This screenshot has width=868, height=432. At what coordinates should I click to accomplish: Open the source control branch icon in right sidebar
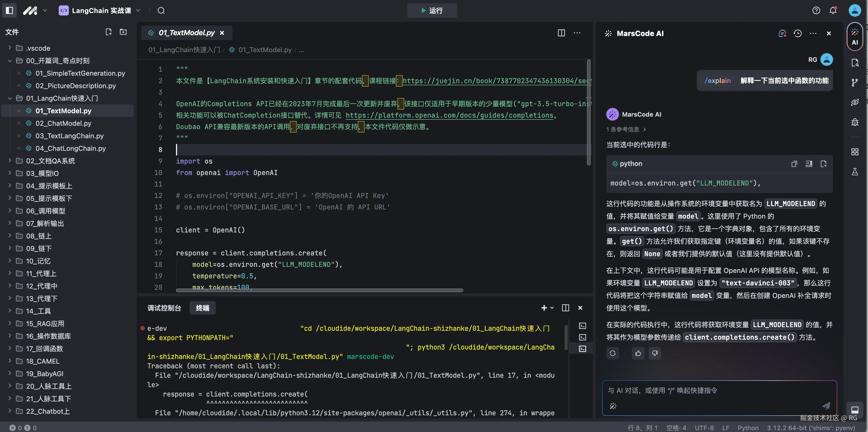(x=854, y=82)
